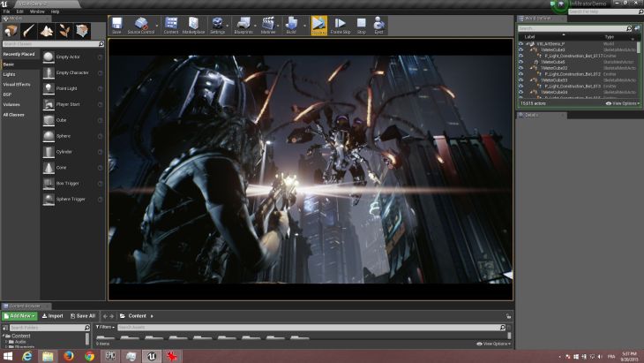Click the Import button
644x363 pixels.
53,316
